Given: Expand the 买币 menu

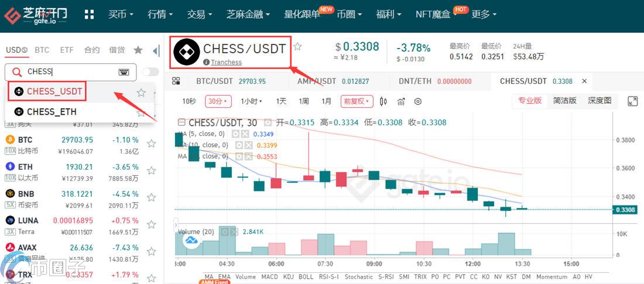Looking at the screenshot, I should (x=121, y=15).
